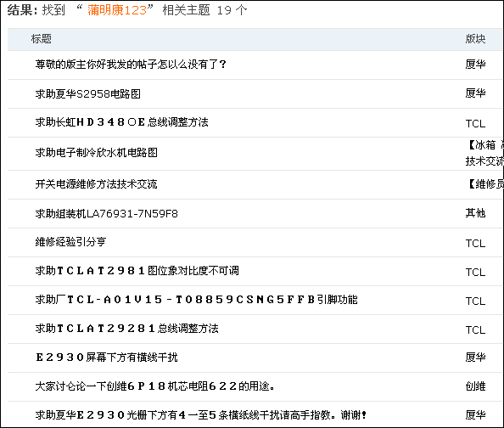Open 厦华 board in the first row
This screenshot has width=504, height=428.
pos(475,65)
